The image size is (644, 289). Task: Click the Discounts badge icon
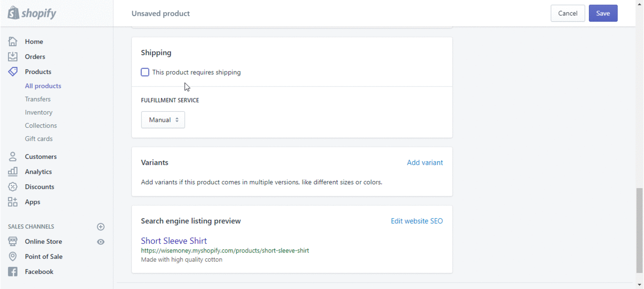click(x=13, y=187)
